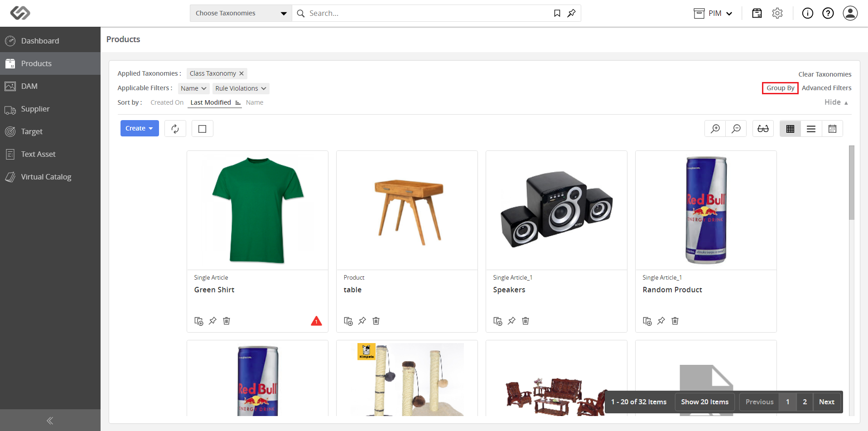Sort by Name
The width and height of the screenshot is (868, 431).
[x=255, y=102]
